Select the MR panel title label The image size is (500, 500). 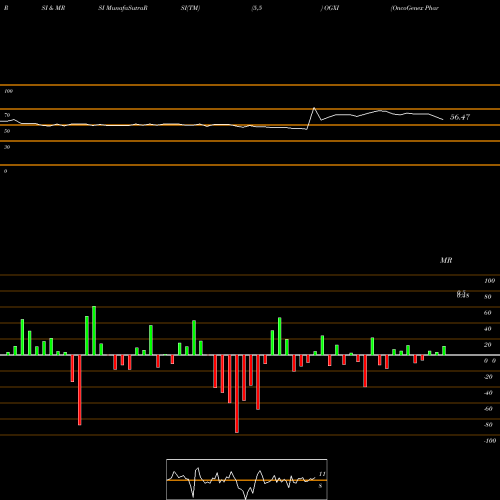(446, 260)
